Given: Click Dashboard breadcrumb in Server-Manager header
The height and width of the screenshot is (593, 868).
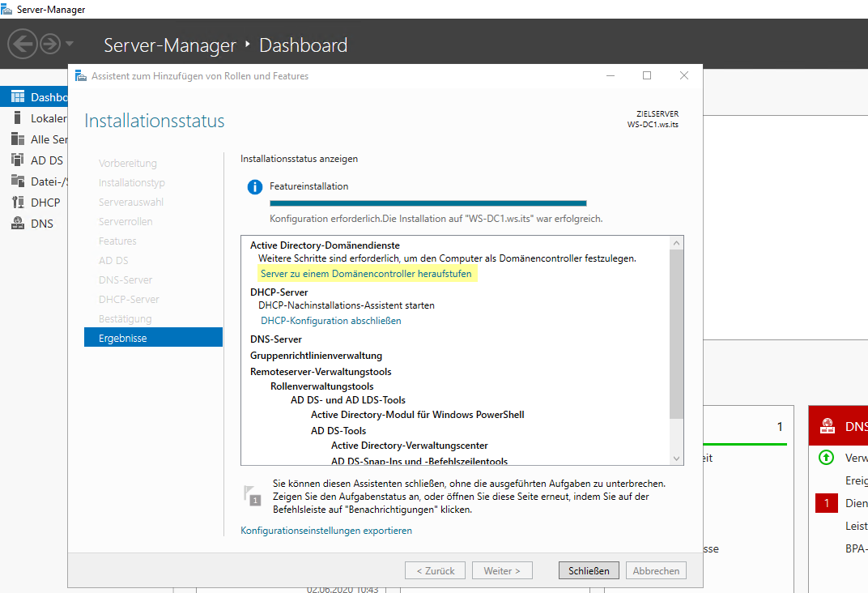Looking at the screenshot, I should (304, 45).
